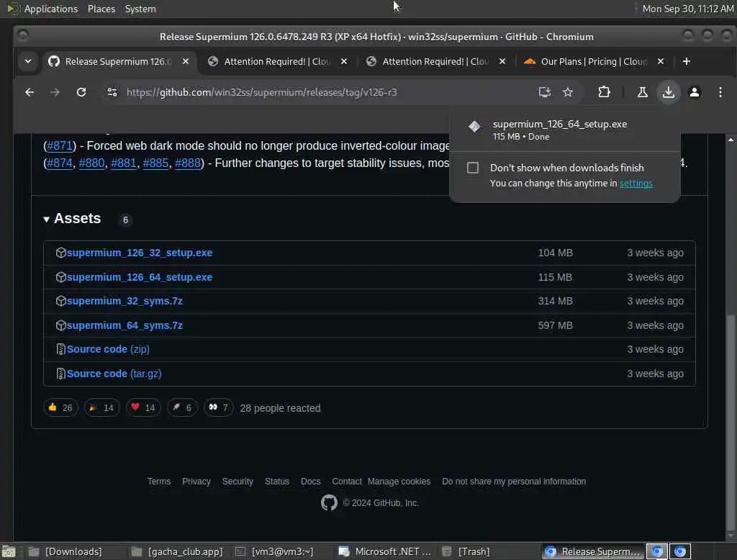Click the clock showing Mon Sep 30
Viewport: 737px width, 560px height.
click(x=687, y=9)
